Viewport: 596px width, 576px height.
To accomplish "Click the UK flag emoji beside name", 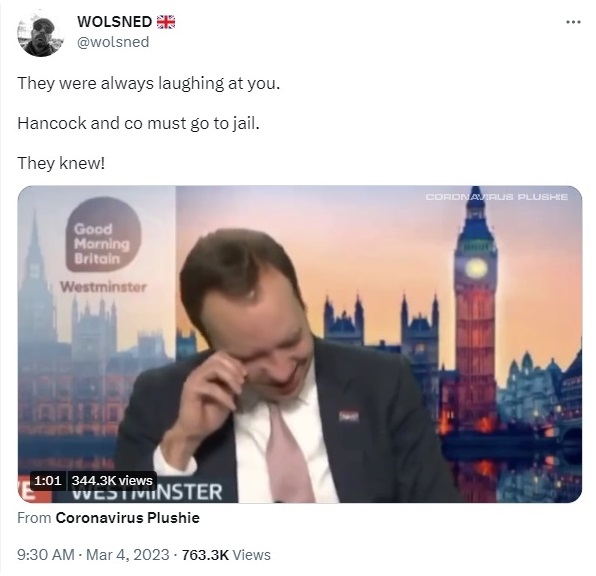I will pos(166,22).
